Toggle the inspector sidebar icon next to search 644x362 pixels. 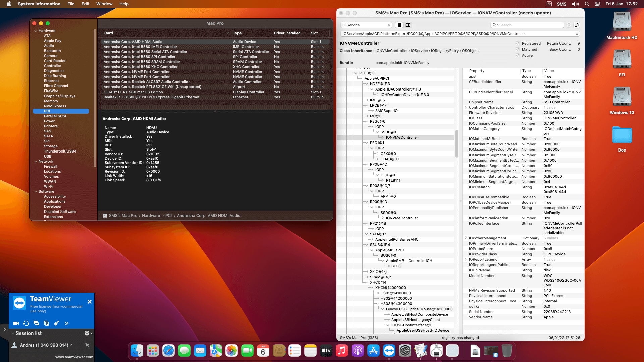click(576, 25)
